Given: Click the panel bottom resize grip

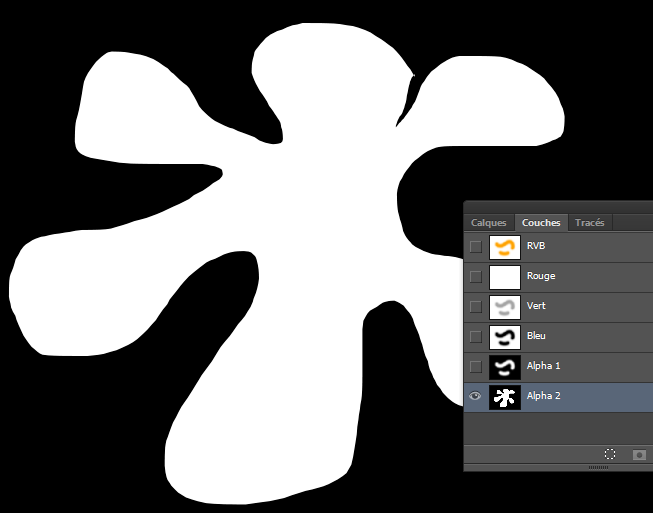Looking at the screenshot, I should pyautogui.click(x=598, y=468).
